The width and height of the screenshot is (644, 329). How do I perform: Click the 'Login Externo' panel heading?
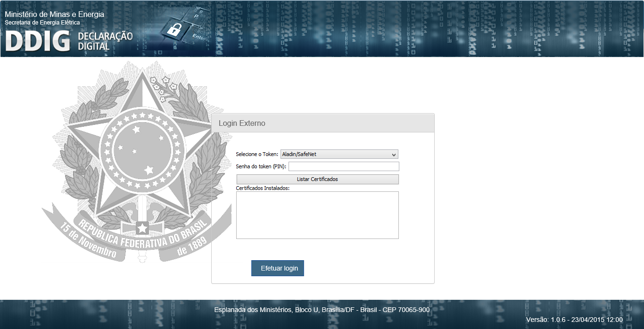pyautogui.click(x=242, y=123)
